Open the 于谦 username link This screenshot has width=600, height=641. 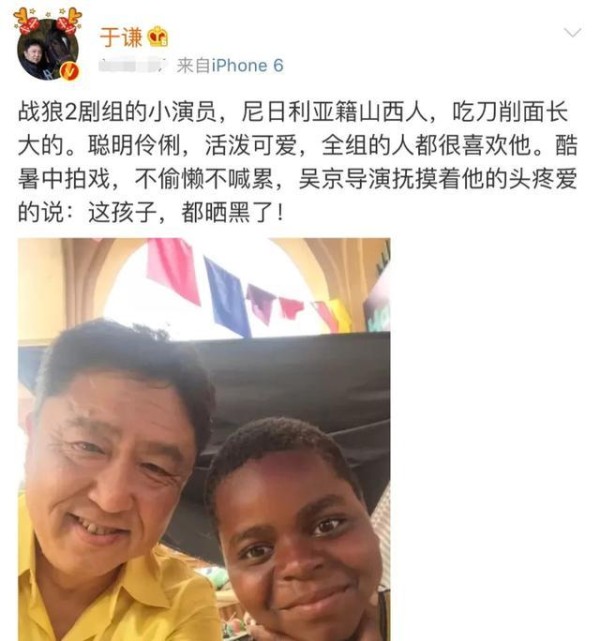click(x=121, y=37)
